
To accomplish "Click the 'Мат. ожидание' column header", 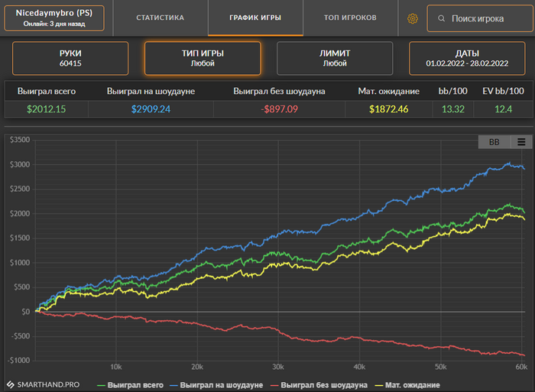I will [x=388, y=91].
